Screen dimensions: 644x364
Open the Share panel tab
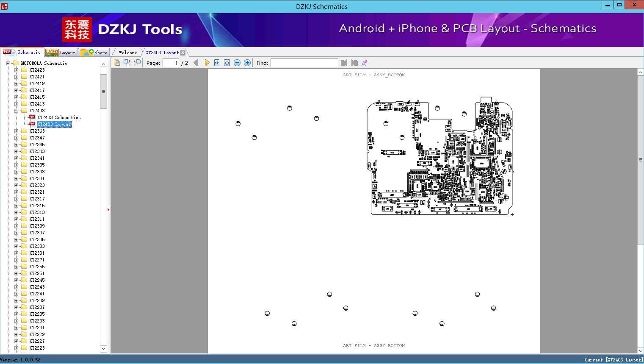(x=94, y=53)
